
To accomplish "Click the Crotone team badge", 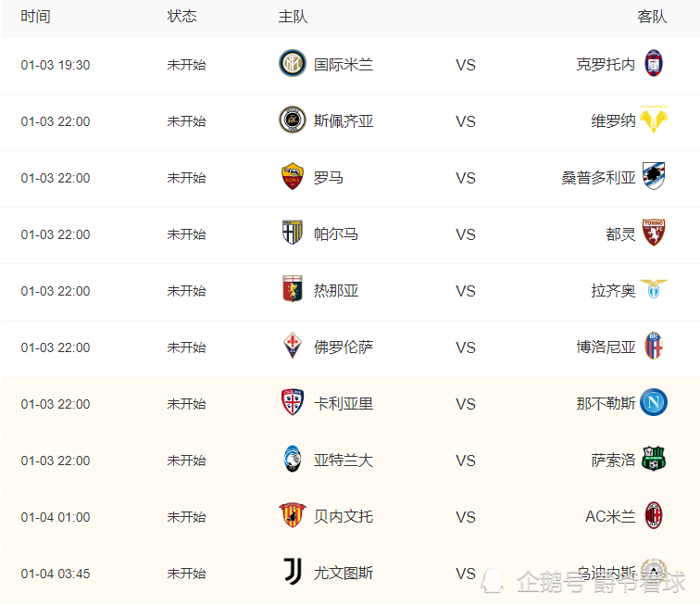I will coord(654,63).
